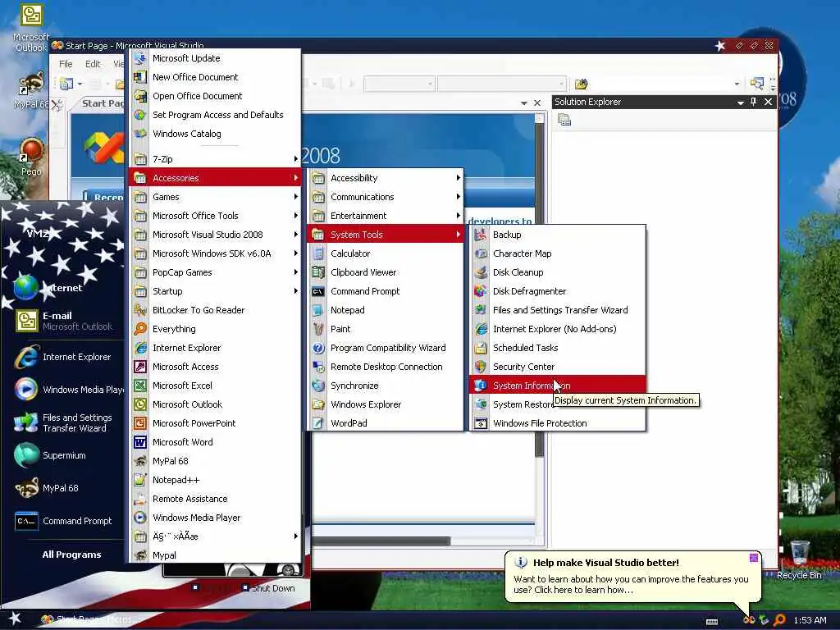Expand Microsoft Visual Studio 2008 folder

pos(214,235)
